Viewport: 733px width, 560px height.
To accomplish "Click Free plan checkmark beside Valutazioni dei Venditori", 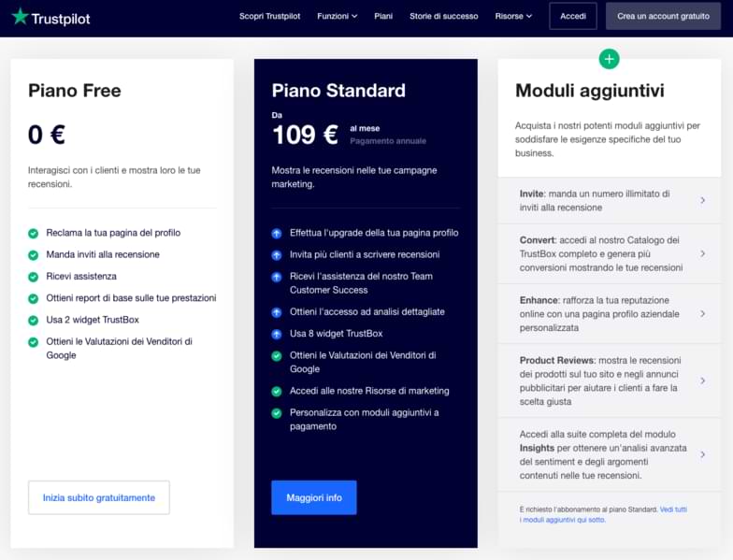I will (34, 342).
